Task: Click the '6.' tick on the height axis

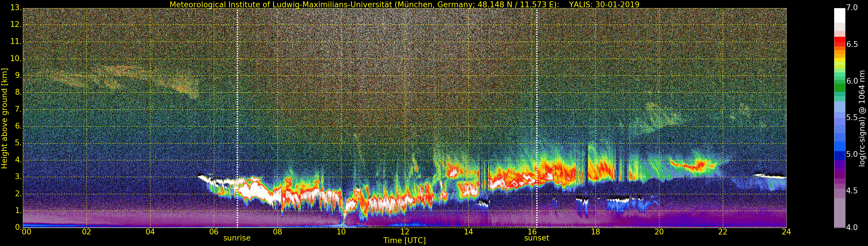Action: click(x=18, y=126)
